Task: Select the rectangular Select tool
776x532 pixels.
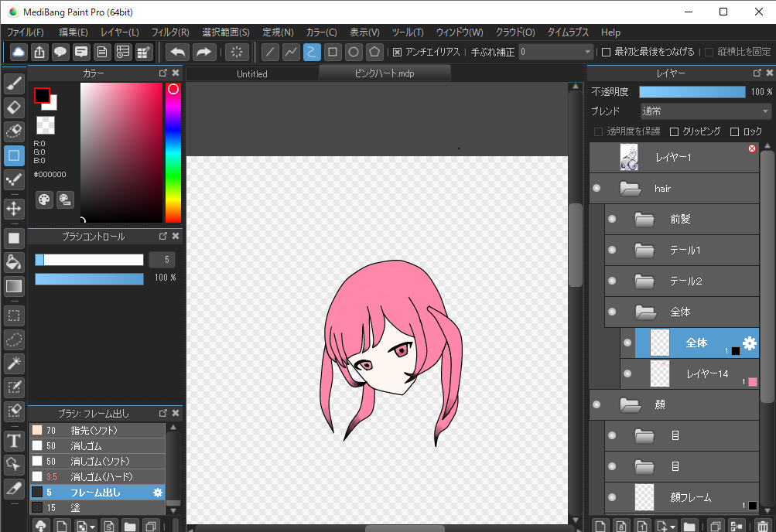Action: (14, 315)
